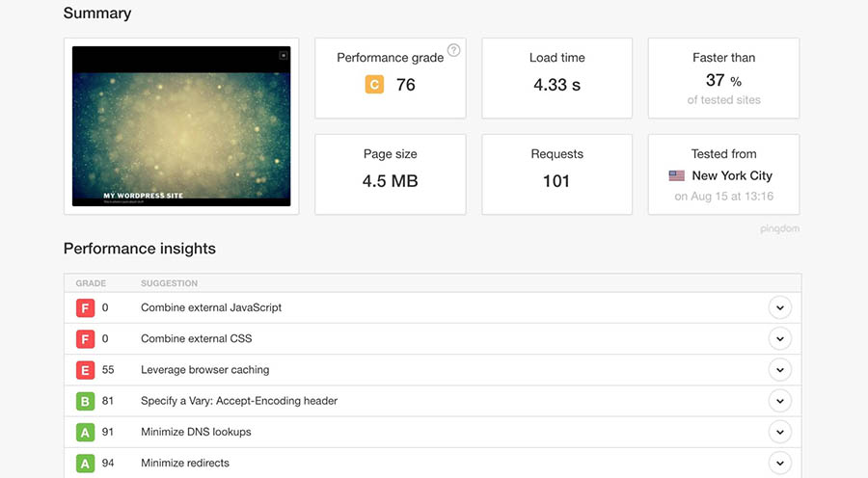The width and height of the screenshot is (868, 478).
Task: Click the GRADE column header
Action: tap(91, 283)
